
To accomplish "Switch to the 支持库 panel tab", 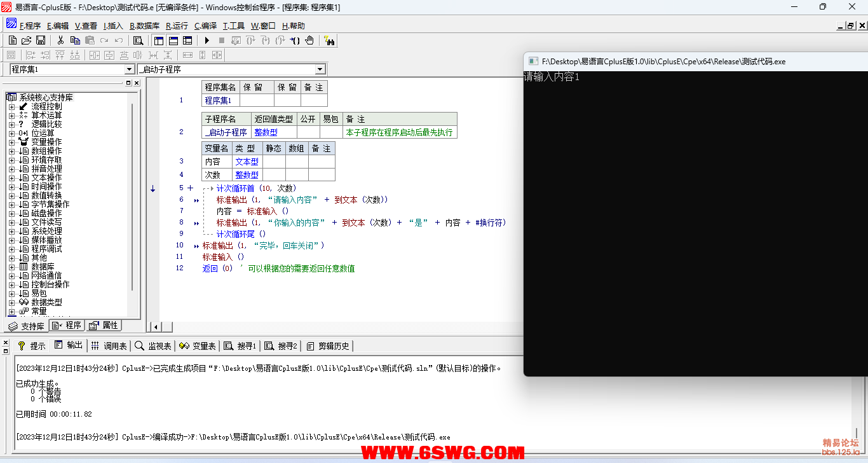I will point(27,326).
